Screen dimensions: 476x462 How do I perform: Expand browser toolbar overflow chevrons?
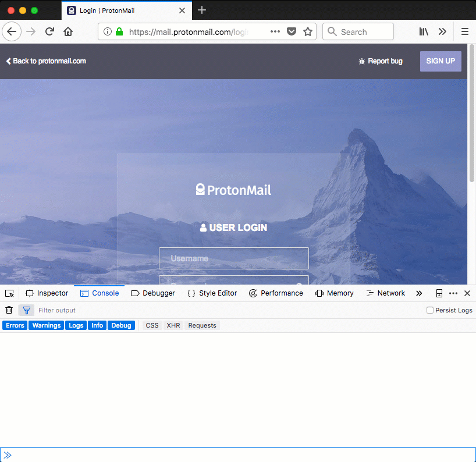coord(442,31)
